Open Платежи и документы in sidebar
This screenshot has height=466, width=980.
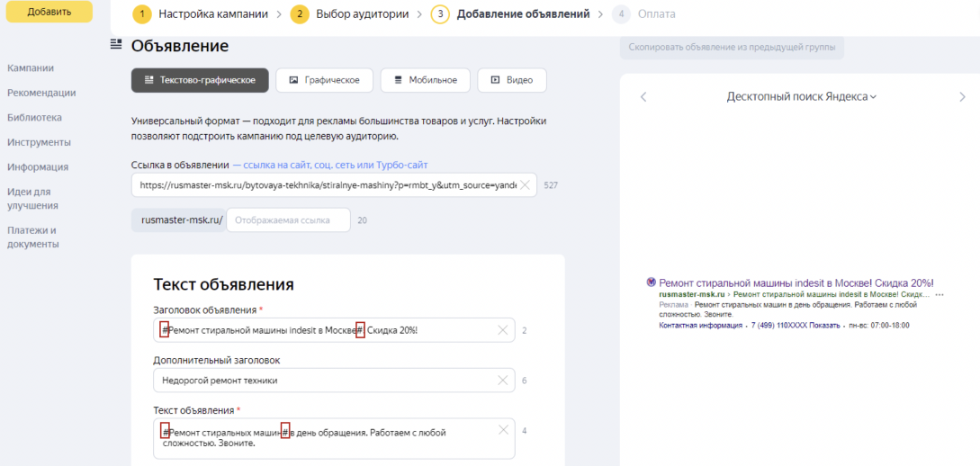pyautogui.click(x=32, y=237)
